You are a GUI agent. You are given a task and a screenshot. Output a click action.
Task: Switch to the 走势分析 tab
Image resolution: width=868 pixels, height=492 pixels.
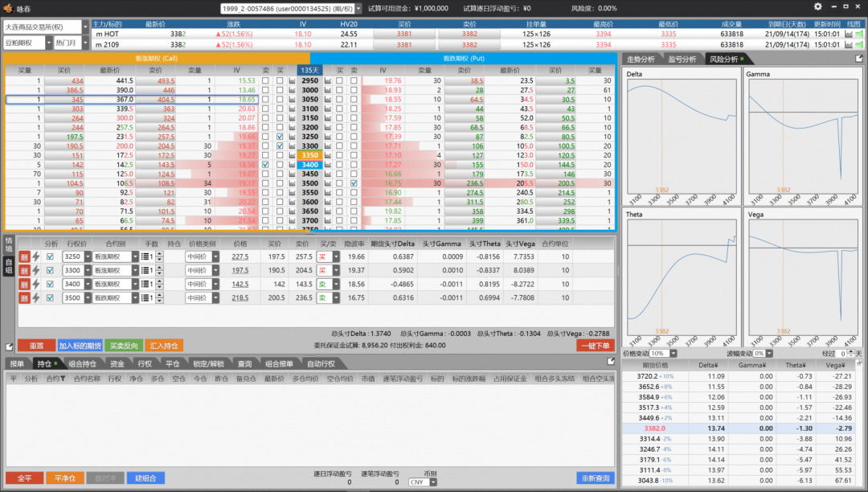pos(641,59)
